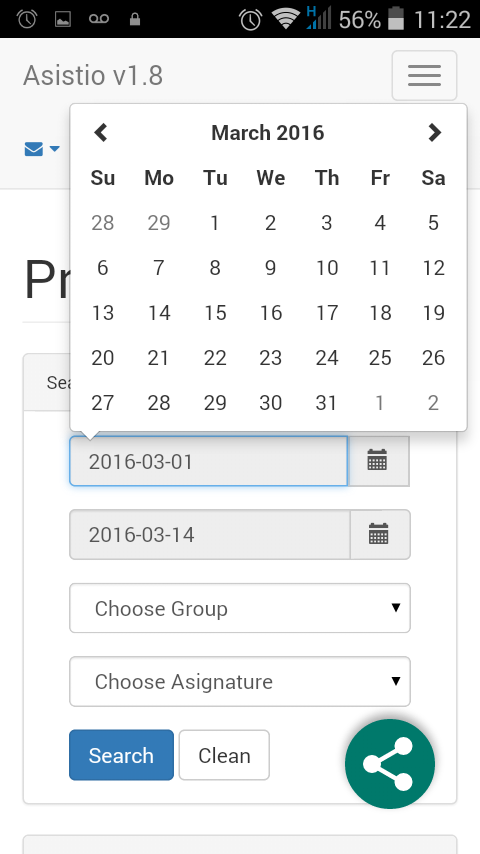Expand the Choose Asignature dropdown

click(x=240, y=681)
